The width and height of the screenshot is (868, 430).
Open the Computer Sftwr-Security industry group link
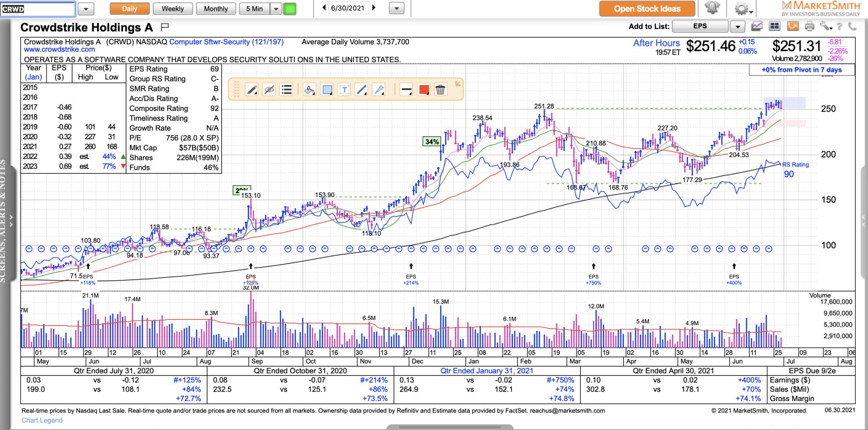point(226,42)
